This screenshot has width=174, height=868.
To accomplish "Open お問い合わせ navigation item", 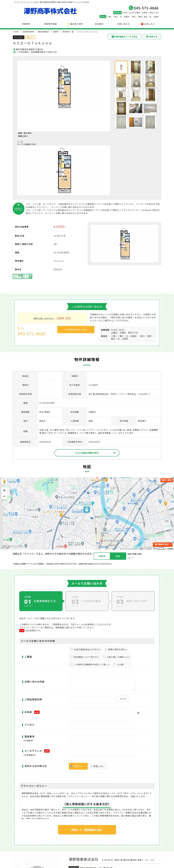I will tap(123, 24).
